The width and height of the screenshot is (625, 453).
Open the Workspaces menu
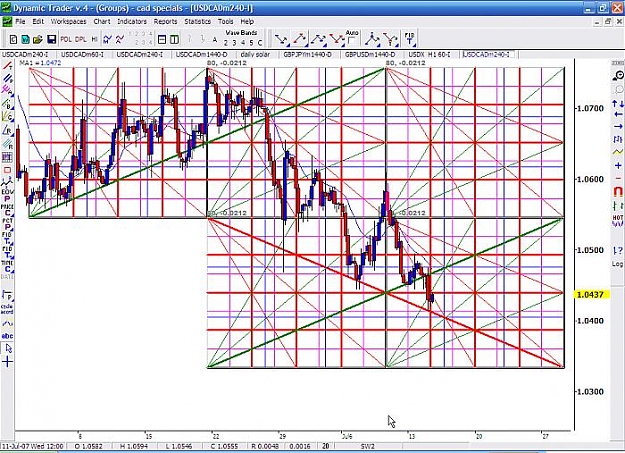[68, 22]
